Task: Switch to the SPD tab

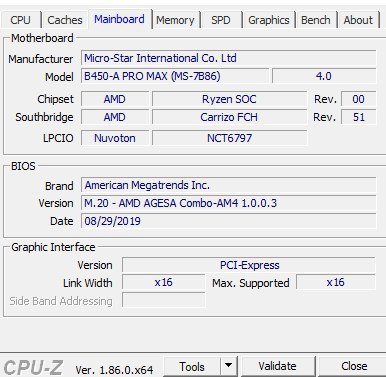Action: click(x=221, y=20)
